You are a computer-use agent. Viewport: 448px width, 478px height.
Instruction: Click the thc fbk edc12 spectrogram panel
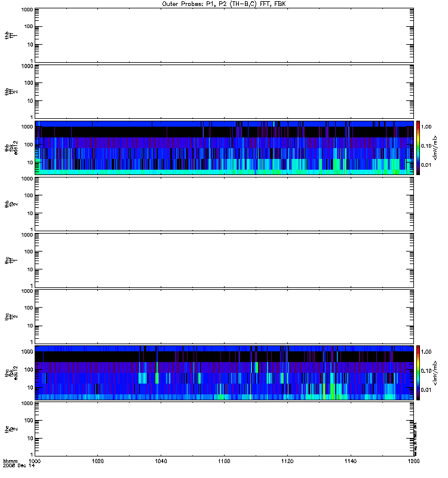click(225, 372)
